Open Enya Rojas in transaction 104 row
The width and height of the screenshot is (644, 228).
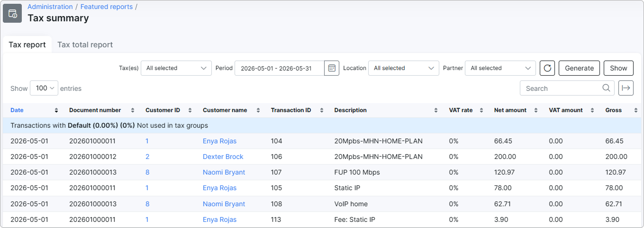click(x=219, y=141)
